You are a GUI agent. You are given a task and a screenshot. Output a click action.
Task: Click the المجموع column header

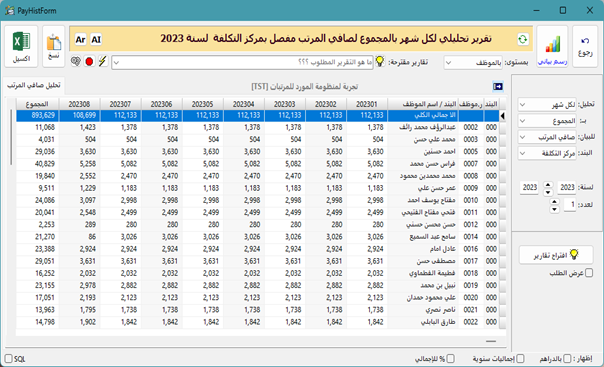37,104
